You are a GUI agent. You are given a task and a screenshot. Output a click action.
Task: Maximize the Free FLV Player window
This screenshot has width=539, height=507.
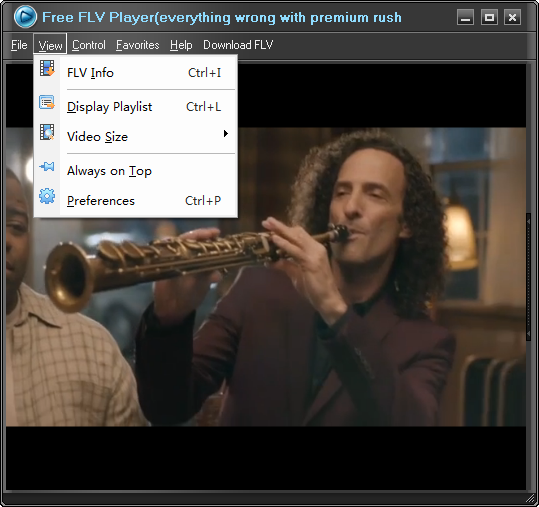pos(489,17)
